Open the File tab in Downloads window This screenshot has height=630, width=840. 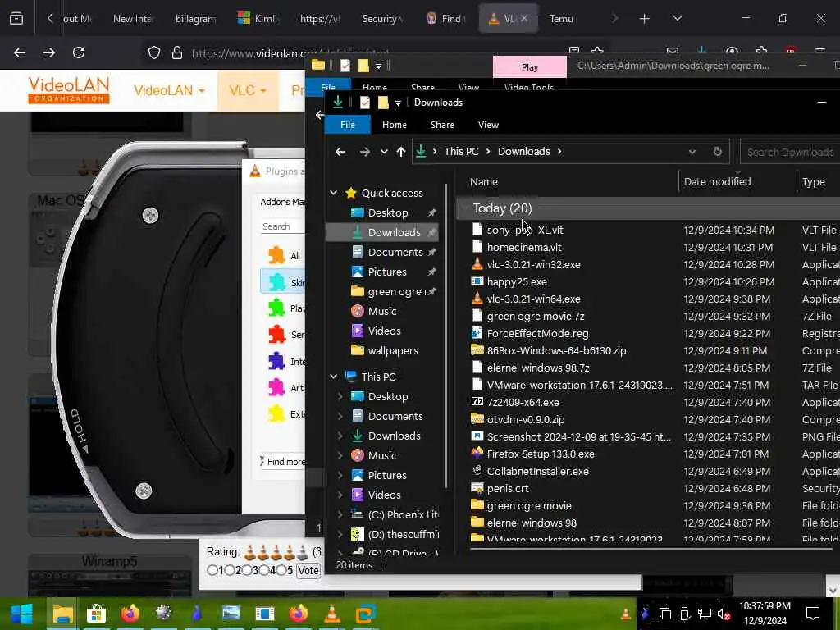coord(348,125)
